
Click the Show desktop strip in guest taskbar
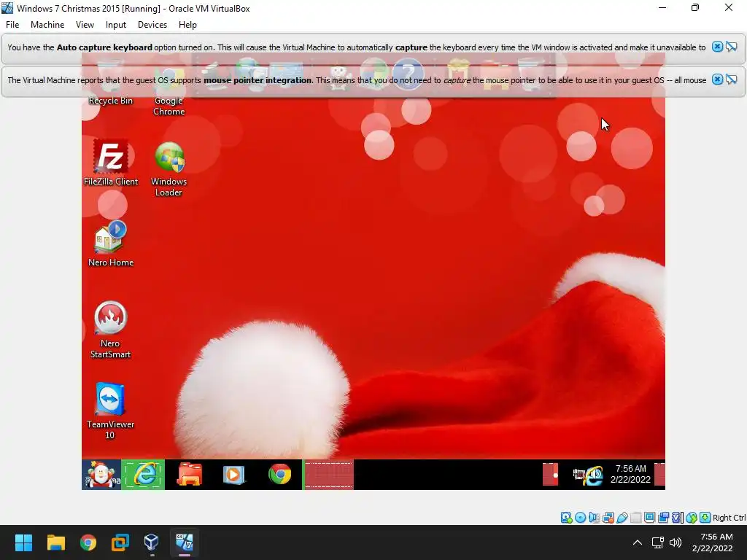(x=659, y=474)
